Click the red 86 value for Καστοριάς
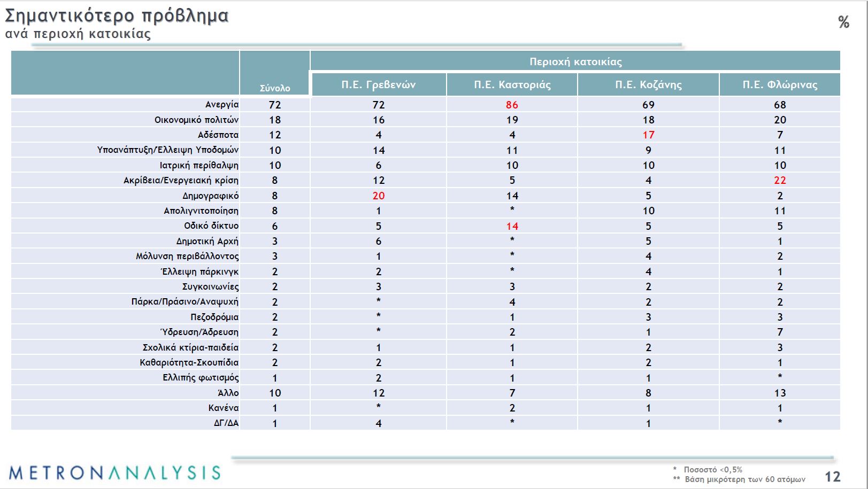The image size is (868, 489). pyautogui.click(x=512, y=105)
